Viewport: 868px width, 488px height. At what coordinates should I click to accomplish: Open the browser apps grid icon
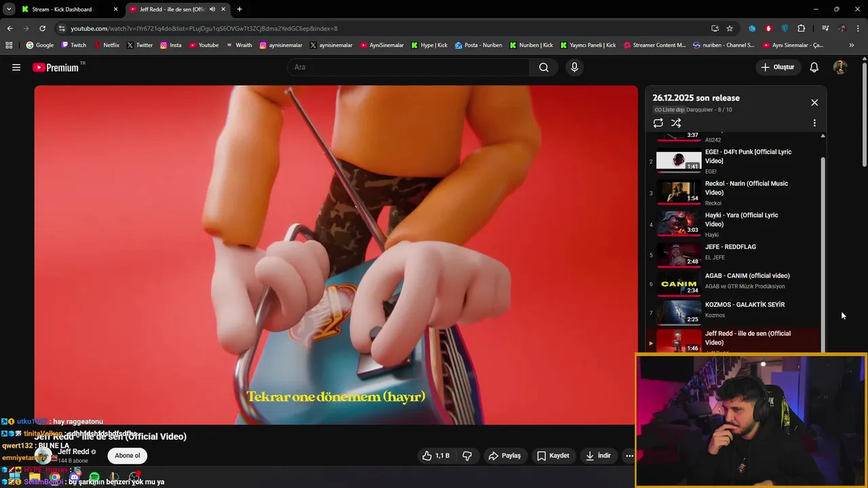9,45
